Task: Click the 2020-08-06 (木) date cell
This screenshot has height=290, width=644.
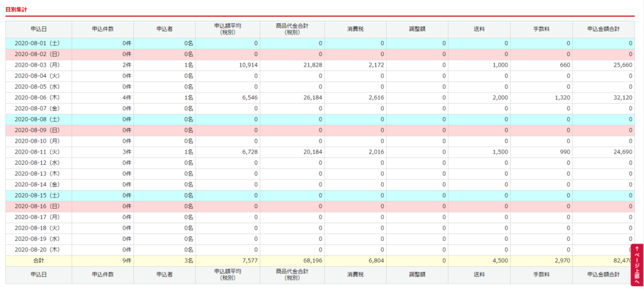Action: [38, 98]
